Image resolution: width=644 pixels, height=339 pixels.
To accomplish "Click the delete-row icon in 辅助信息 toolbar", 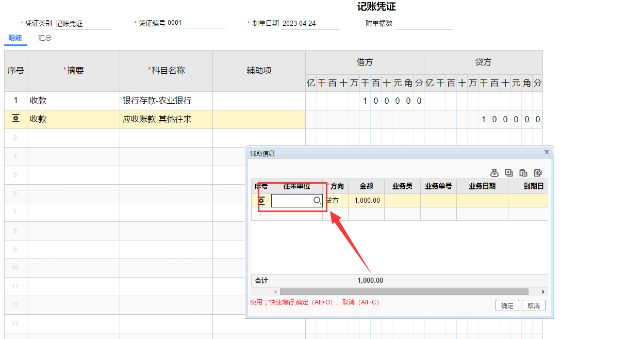I will [538, 173].
